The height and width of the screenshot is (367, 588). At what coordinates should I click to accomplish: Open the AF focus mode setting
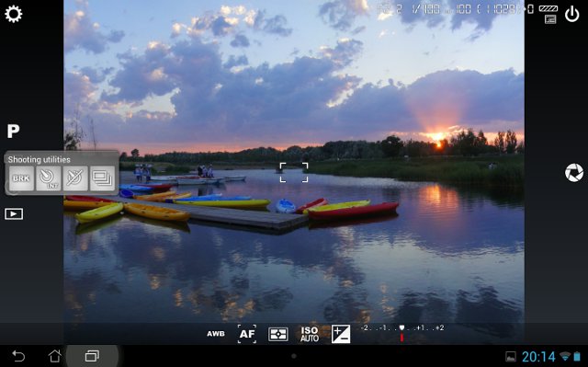[x=247, y=334]
